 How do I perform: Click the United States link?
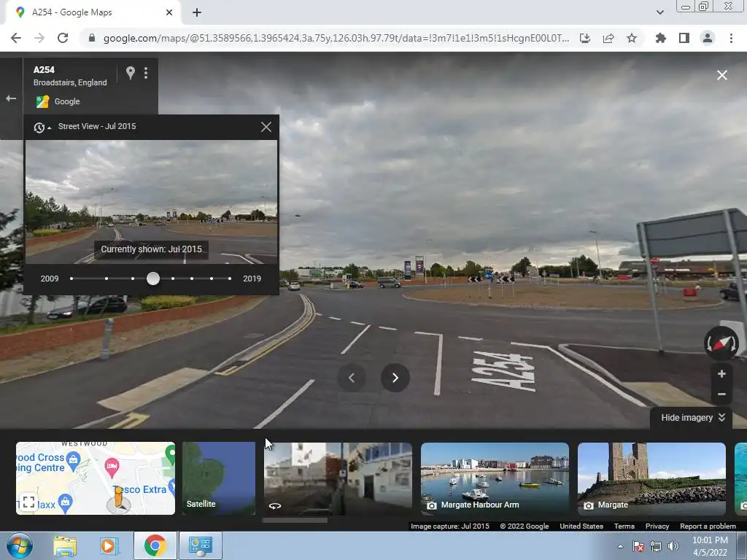pos(581,526)
